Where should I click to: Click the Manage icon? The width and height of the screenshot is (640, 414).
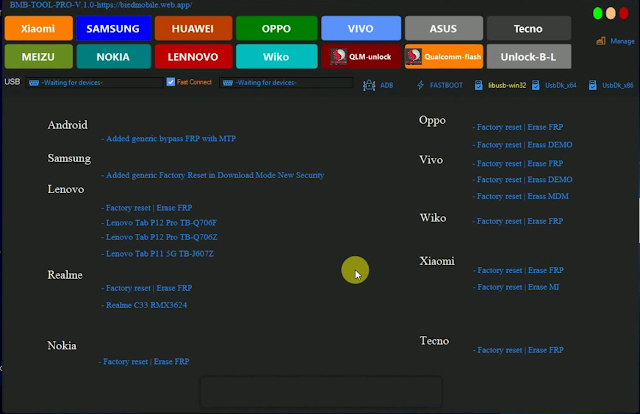600,41
